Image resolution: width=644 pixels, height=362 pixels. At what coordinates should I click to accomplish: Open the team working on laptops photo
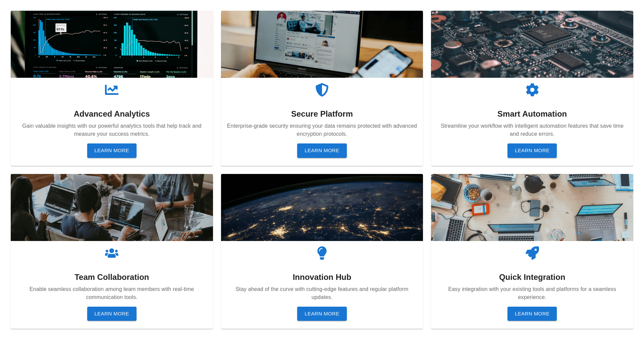pyautogui.click(x=112, y=207)
